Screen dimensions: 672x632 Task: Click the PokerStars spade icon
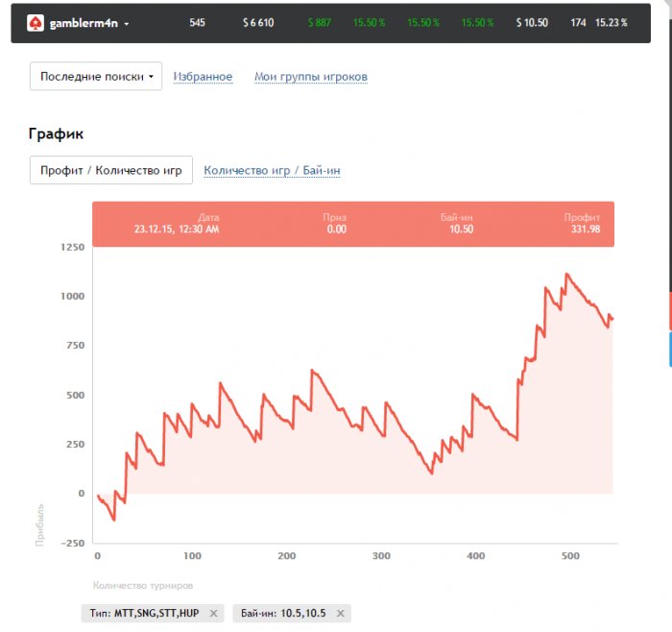(36, 22)
